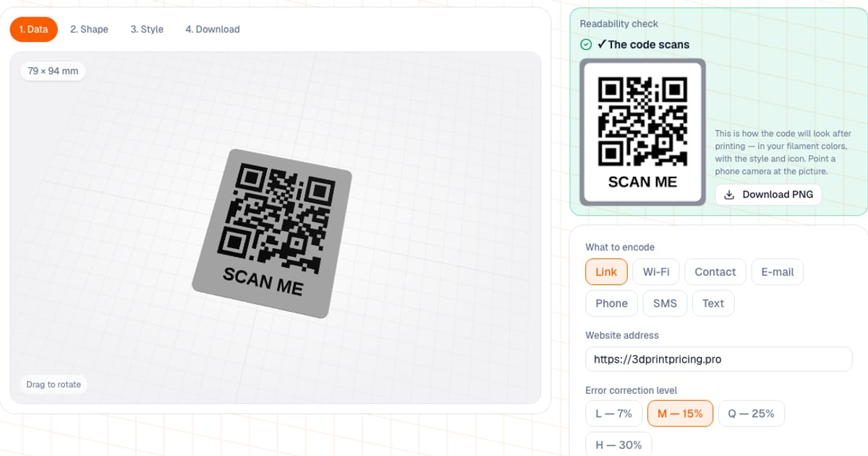Switch to the 2. Shape tab

coord(89,30)
